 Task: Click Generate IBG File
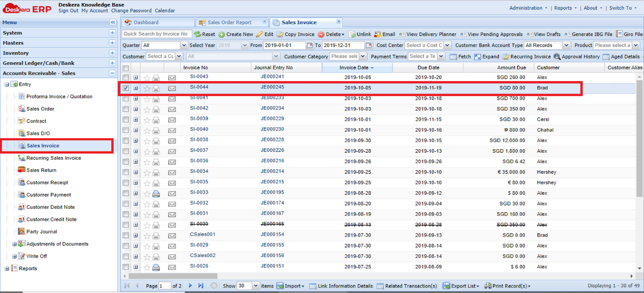click(x=588, y=34)
